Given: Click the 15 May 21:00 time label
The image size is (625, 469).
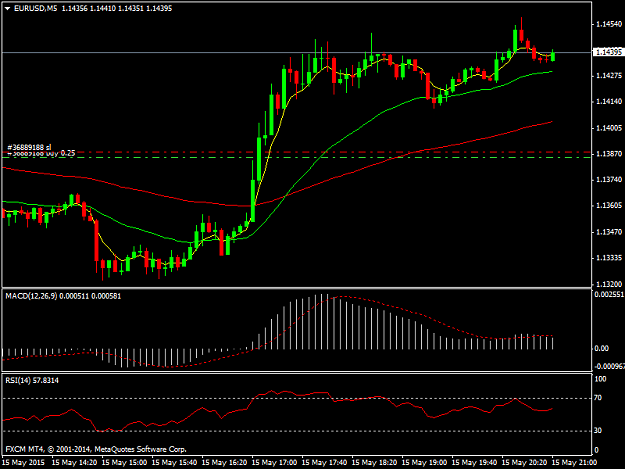Looking at the screenshot, I should (x=574, y=463).
